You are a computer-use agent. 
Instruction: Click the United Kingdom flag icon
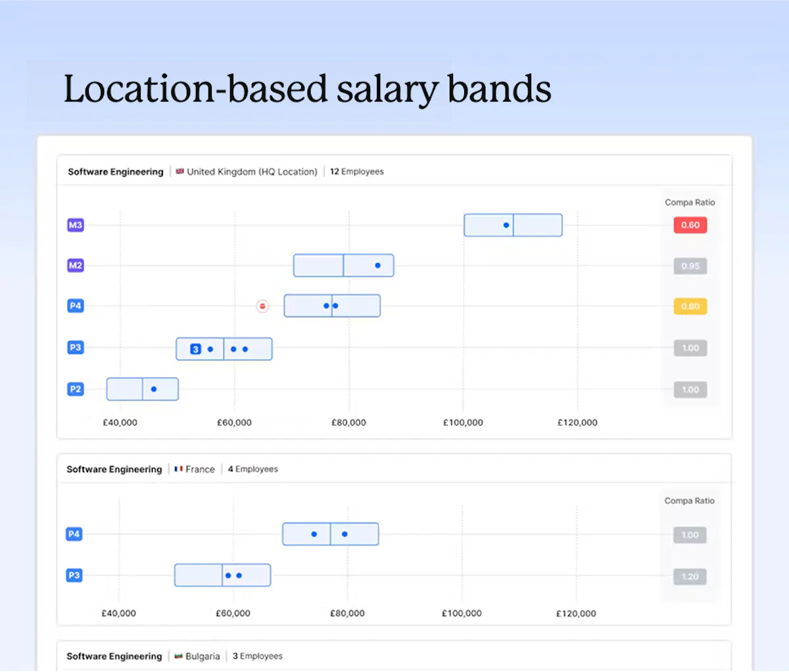(x=179, y=172)
